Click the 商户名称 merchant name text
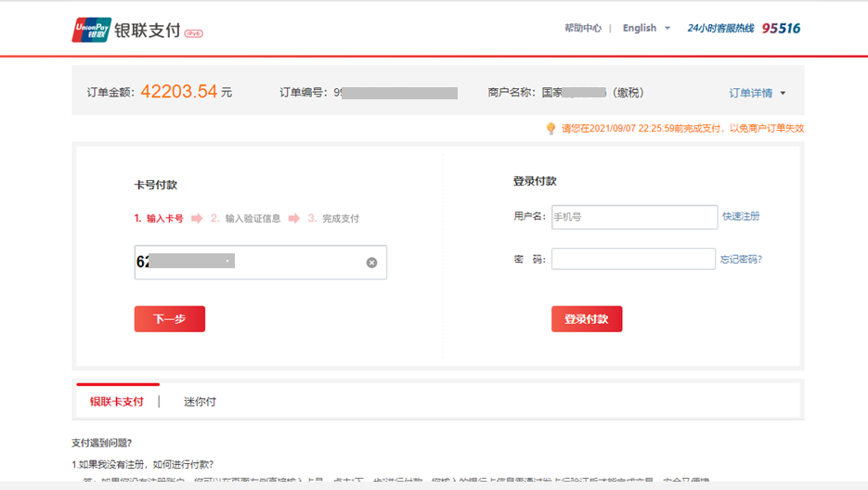 [x=565, y=93]
